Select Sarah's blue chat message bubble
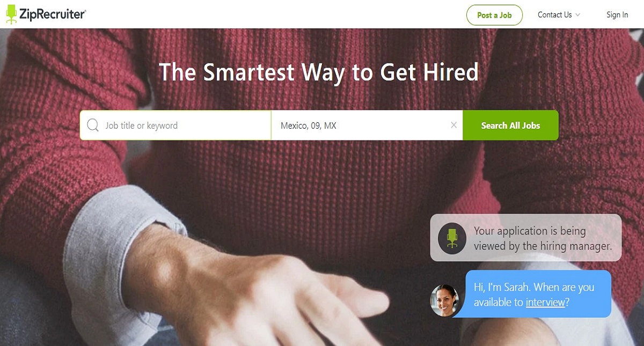Screen dimensions: 644x346 point(538,294)
